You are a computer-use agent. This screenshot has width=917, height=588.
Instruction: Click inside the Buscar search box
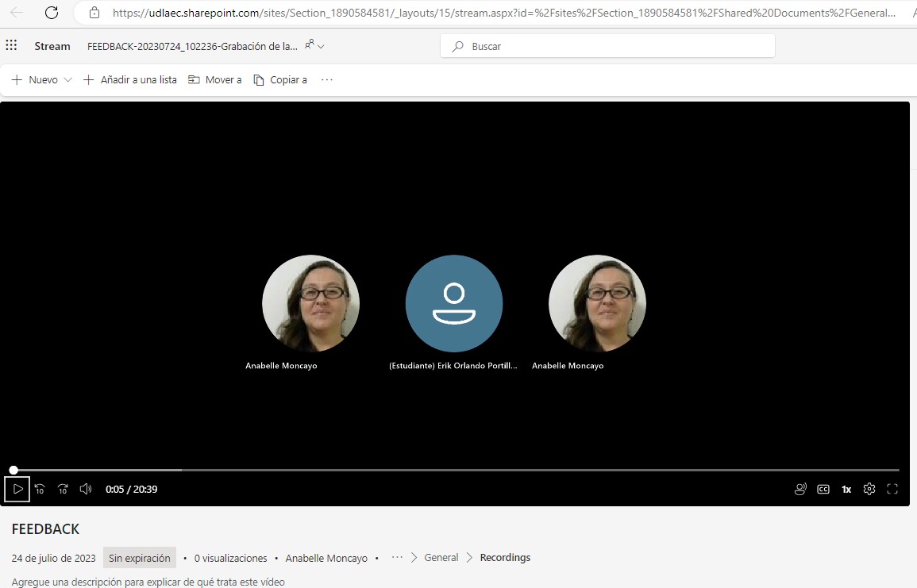click(x=607, y=46)
